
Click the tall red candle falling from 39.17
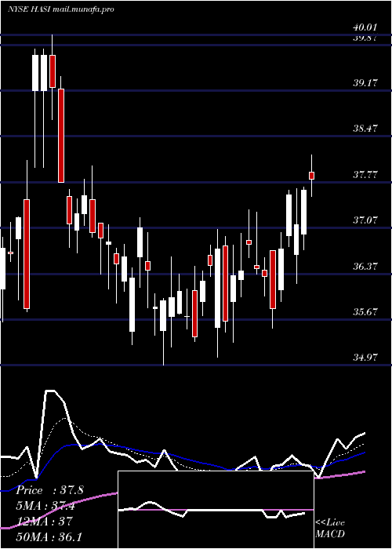coord(61,136)
